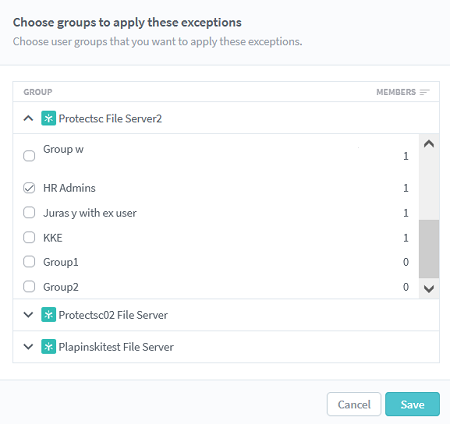Click the group list scrollbar thumb

point(429,249)
